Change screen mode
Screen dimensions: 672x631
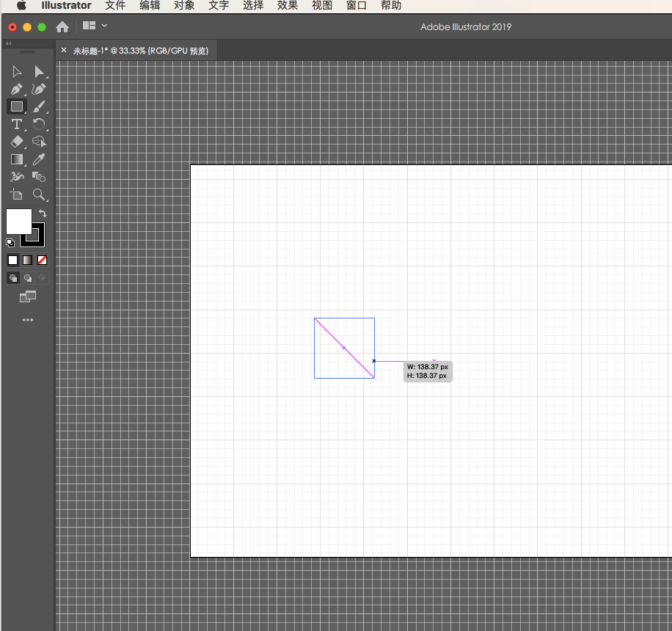coord(28,296)
